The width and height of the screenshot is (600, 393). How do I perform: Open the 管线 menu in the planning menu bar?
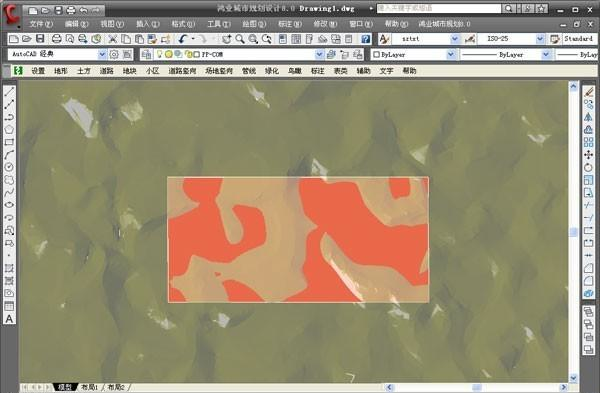(249, 70)
